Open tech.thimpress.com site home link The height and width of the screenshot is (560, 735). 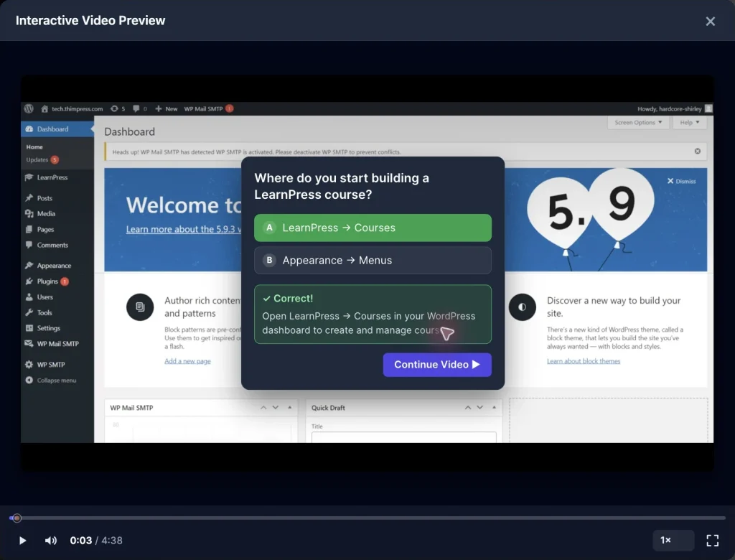pos(72,109)
